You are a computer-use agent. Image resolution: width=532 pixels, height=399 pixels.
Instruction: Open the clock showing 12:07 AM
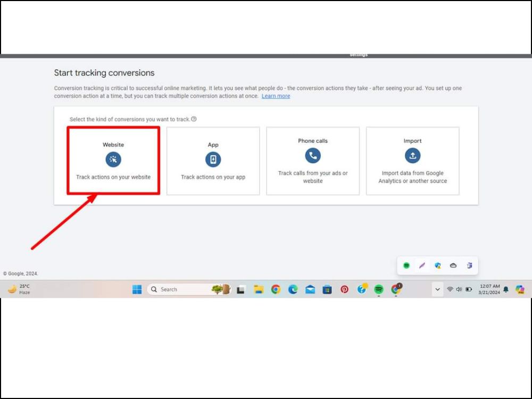(489, 289)
